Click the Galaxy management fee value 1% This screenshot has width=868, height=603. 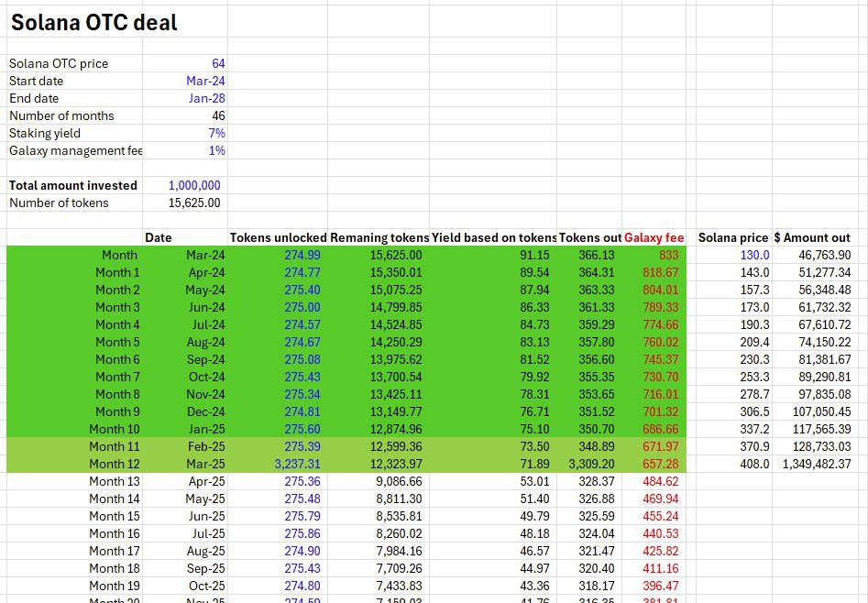tap(216, 150)
